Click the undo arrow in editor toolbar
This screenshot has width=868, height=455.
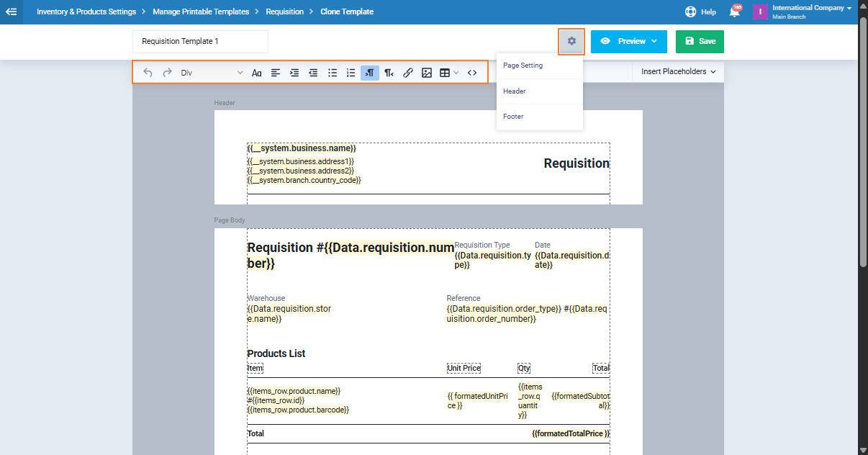click(148, 73)
